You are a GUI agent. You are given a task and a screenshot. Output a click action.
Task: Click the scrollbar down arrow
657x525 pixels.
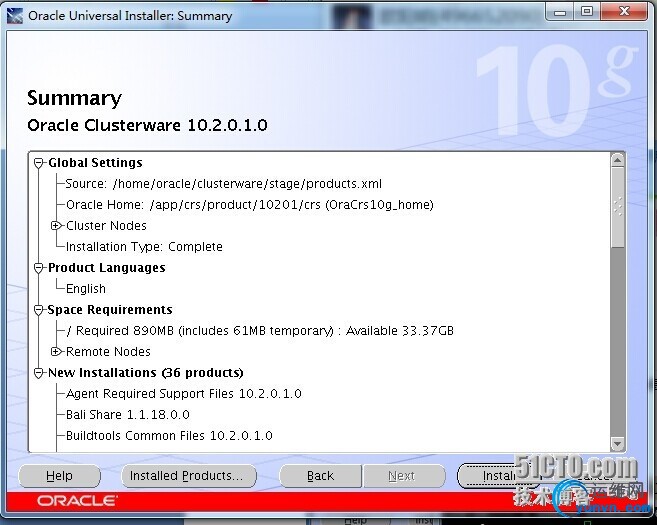(x=618, y=443)
